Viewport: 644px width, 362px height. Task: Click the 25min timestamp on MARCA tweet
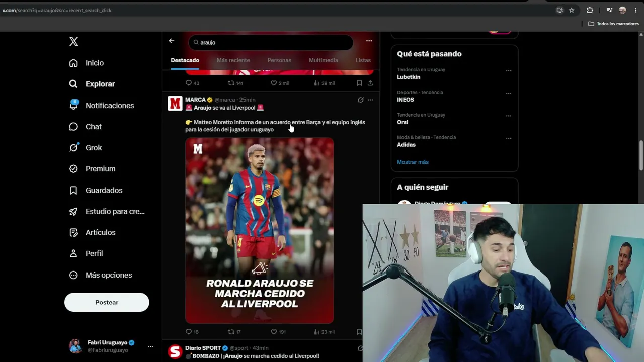(x=247, y=100)
